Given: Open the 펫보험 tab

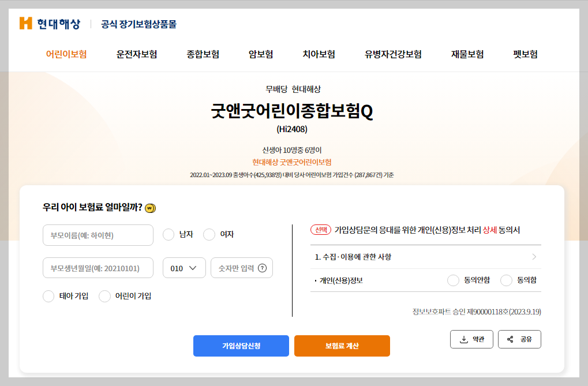Looking at the screenshot, I should point(525,54).
